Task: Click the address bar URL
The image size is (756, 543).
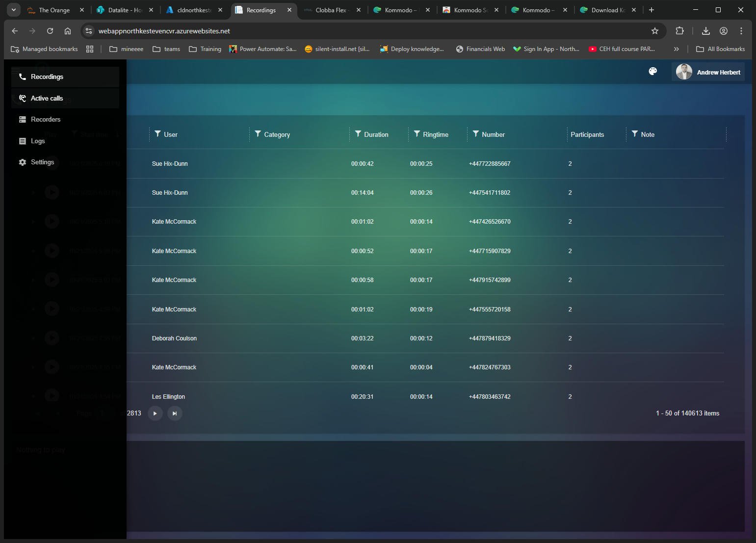Action: 164,31
